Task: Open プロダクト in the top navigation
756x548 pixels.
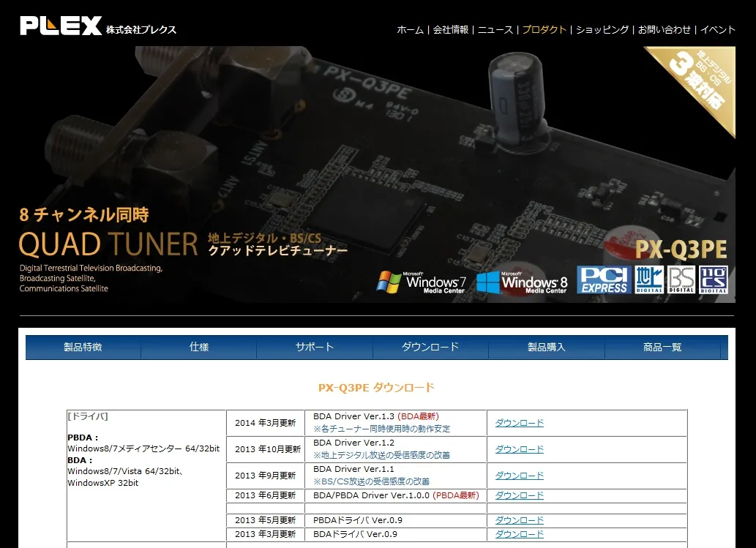Action: [x=544, y=29]
